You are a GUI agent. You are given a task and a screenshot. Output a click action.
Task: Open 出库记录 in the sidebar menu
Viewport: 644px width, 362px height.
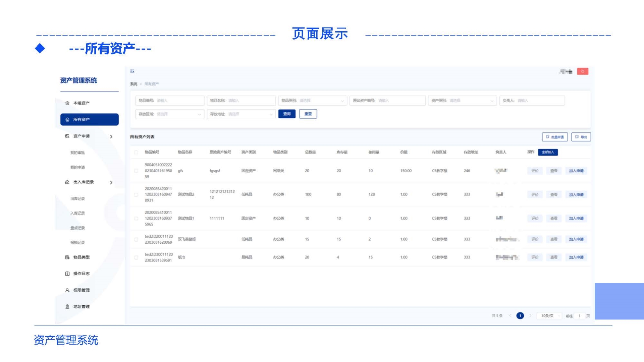coord(77,198)
